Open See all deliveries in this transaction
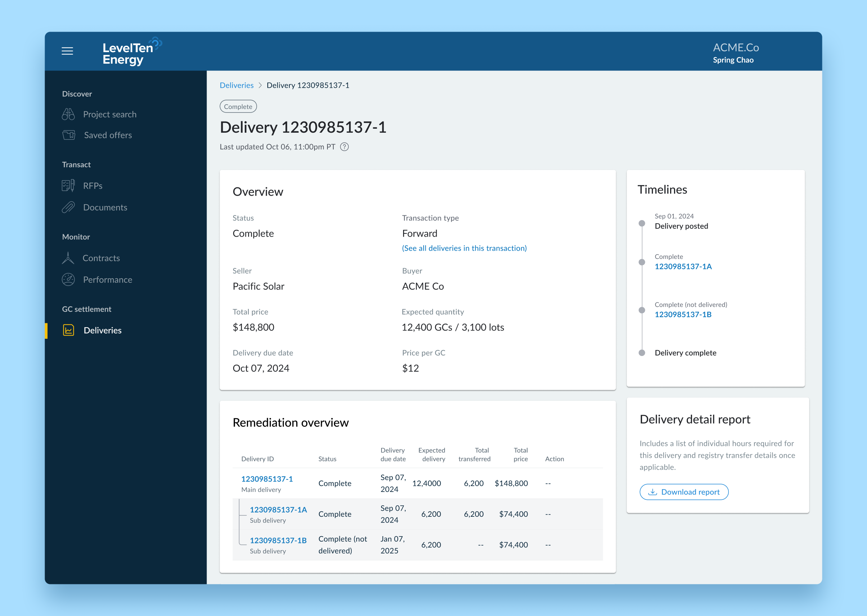Image resolution: width=867 pixels, height=616 pixels. [x=464, y=248]
